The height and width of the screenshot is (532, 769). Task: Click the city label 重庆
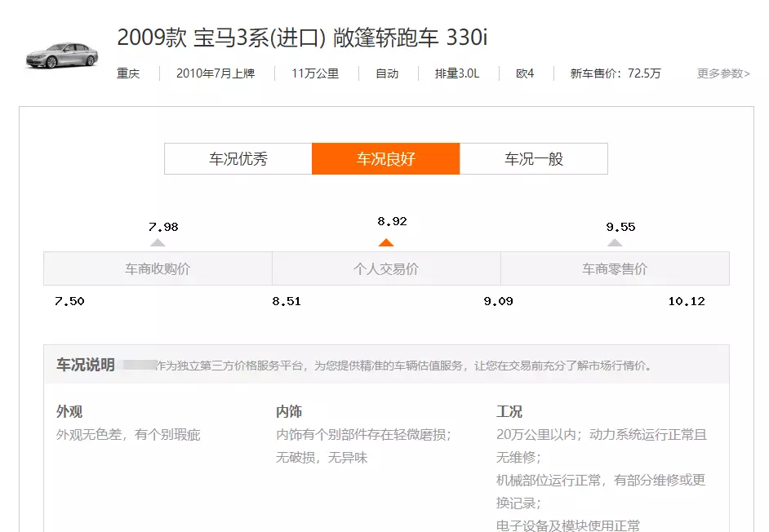pos(128,73)
